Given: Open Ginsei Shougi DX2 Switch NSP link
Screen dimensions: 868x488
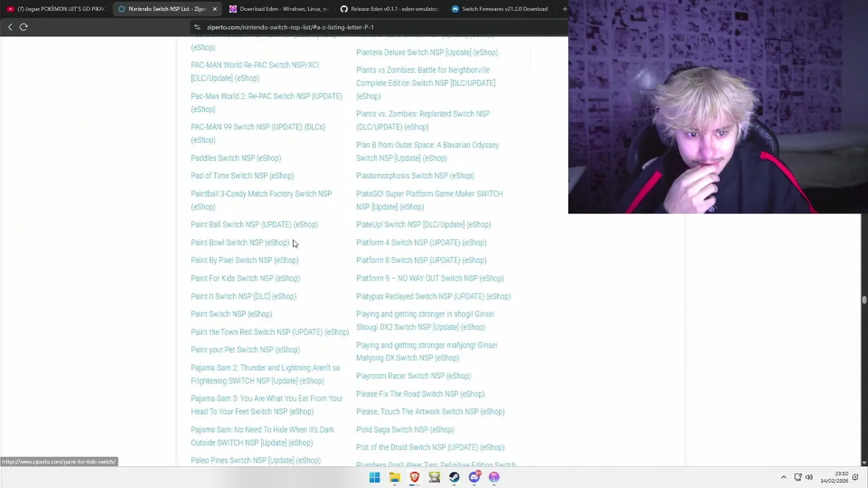Looking at the screenshot, I should pyautogui.click(x=425, y=321).
